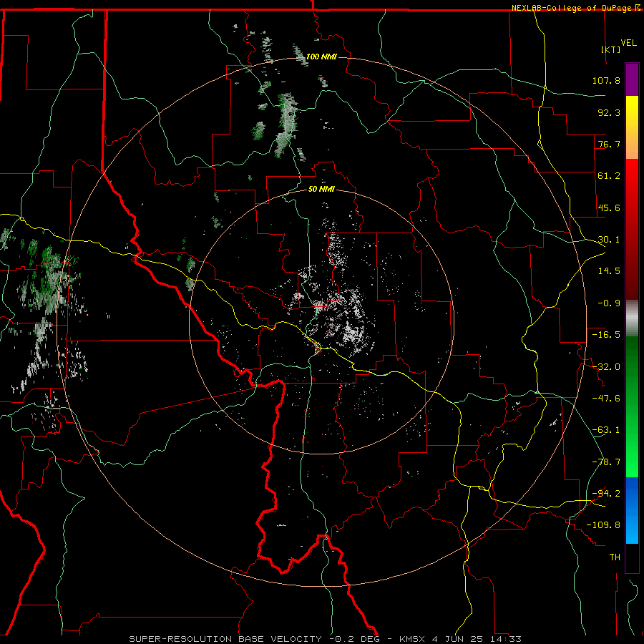644x644 pixels.
Task: Click the -16.5 velocity scale value
Action: pos(606,335)
